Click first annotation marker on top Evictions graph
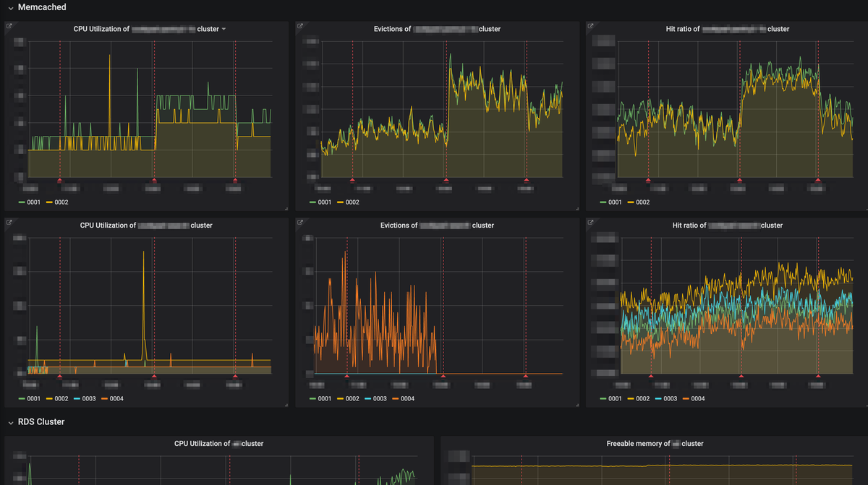This screenshot has height=485, width=868. point(352,179)
